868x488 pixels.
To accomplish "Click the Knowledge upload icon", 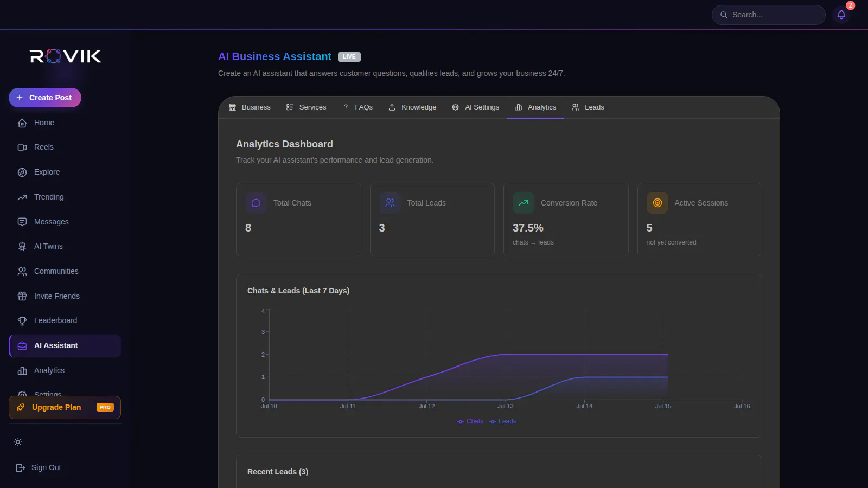I will point(392,107).
